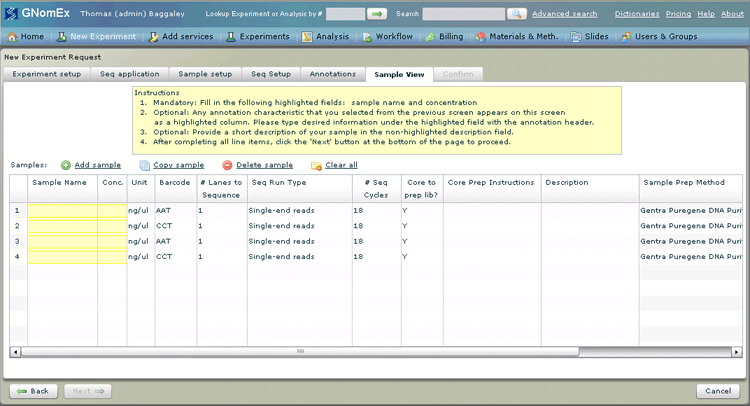750x406 pixels.
Task: Click the Seq Run Type column header
Action: click(300, 188)
